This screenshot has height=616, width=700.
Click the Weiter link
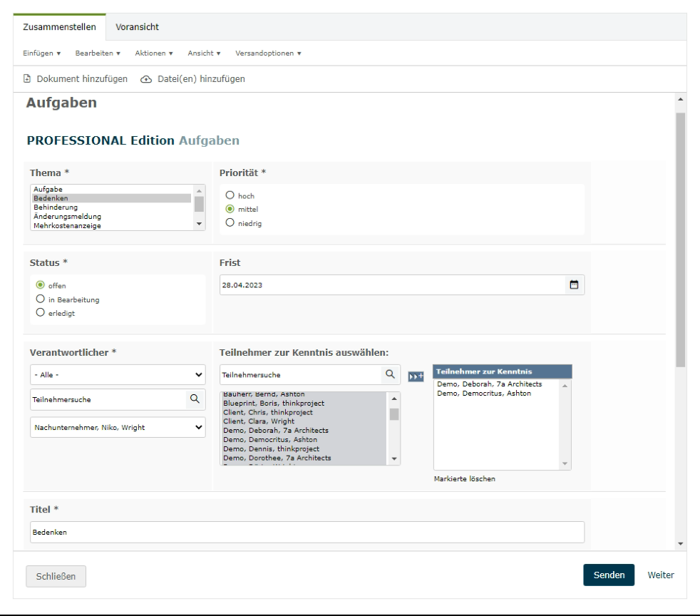pyautogui.click(x=661, y=575)
